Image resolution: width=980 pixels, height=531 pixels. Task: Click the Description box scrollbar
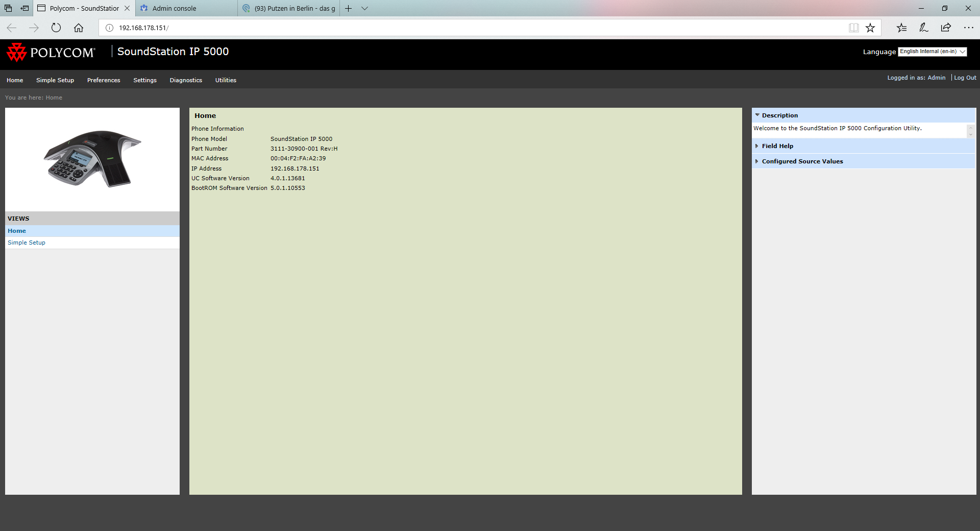(x=971, y=131)
